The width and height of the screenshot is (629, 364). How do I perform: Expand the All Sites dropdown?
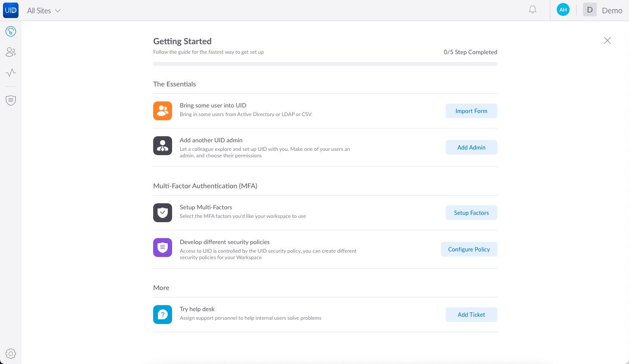(43, 10)
